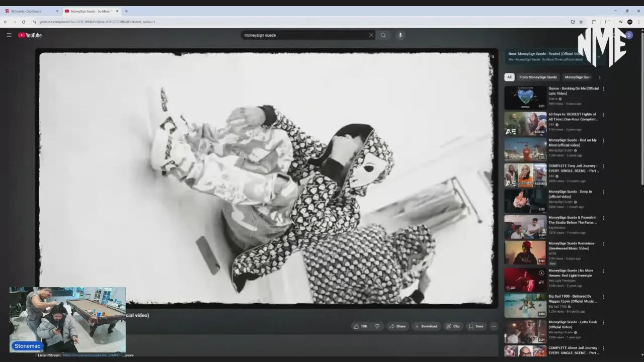Open the extensions puzzle icon
Image resolution: width=644 pixels, height=362 pixels.
[594, 22]
